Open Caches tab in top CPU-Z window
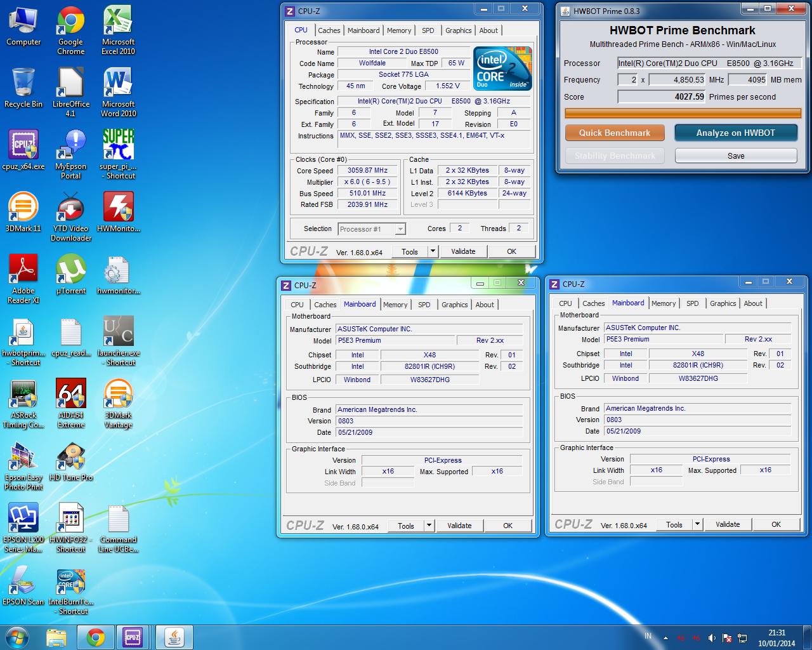This screenshot has height=650, width=812. tap(329, 30)
